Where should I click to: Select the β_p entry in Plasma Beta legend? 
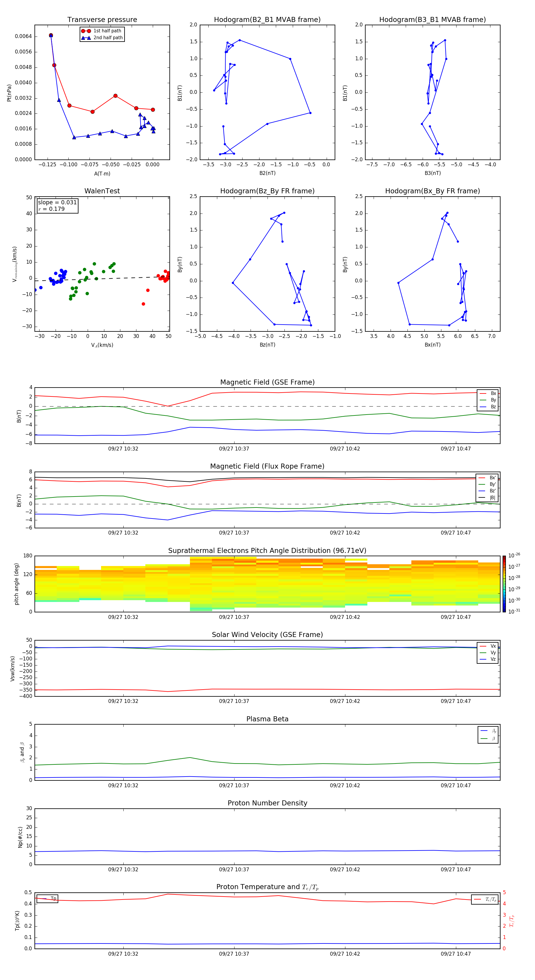[488, 731]
